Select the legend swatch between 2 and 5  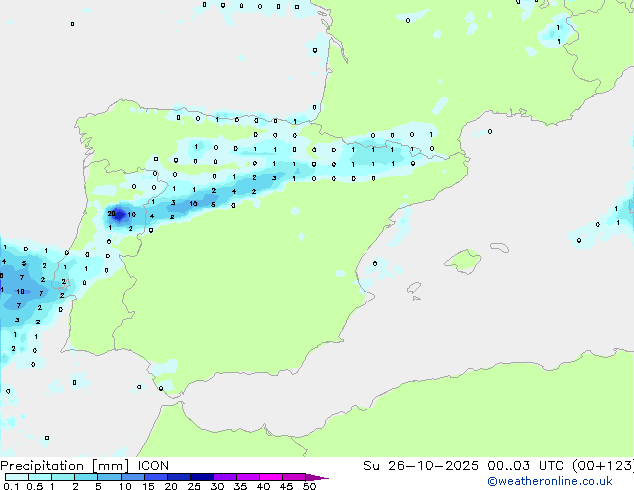click(86, 477)
